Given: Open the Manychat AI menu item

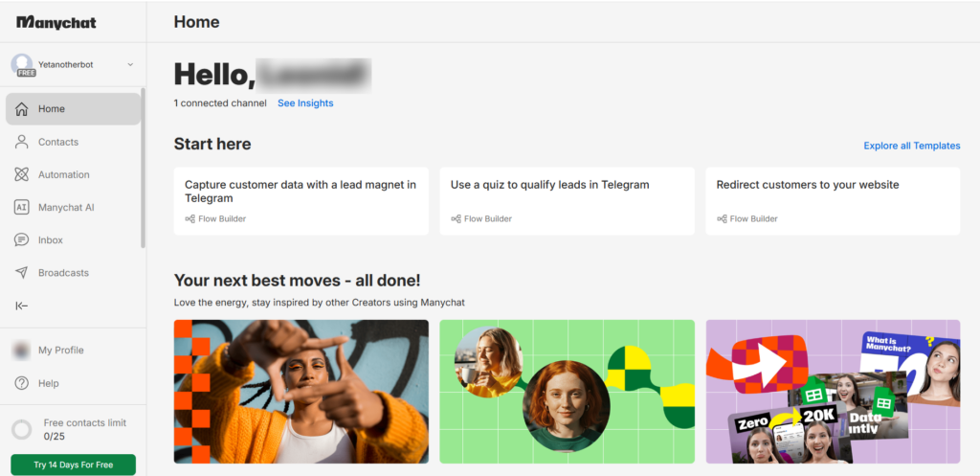Looking at the screenshot, I should (73, 207).
